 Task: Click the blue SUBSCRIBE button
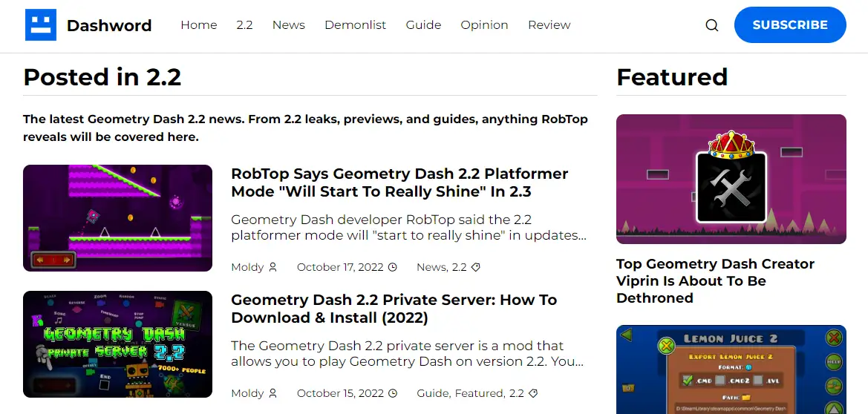point(790,25)
